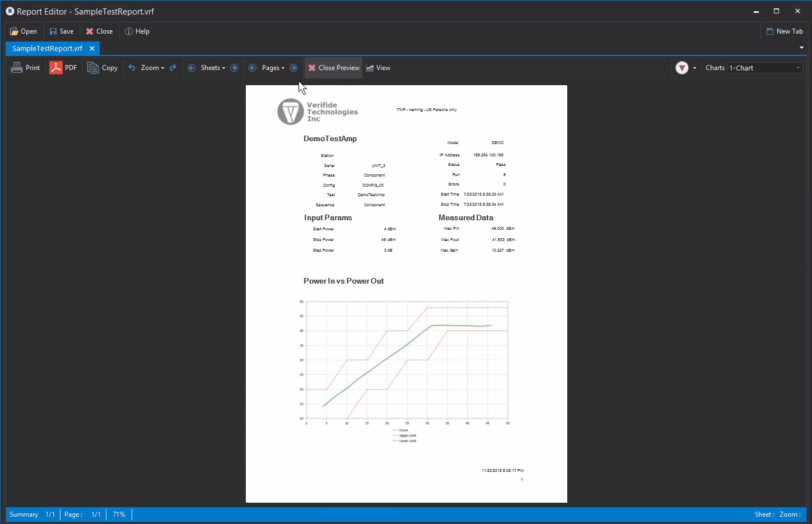Open the Help dialog
The image size is (812, 524).
coord(137,31)
